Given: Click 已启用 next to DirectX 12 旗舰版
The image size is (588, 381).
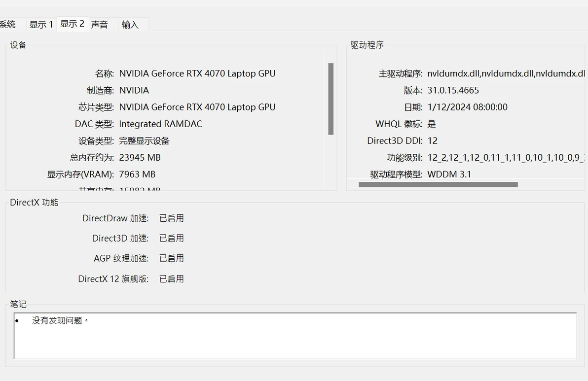Looking at the screenshot, I should click(171, 278).
